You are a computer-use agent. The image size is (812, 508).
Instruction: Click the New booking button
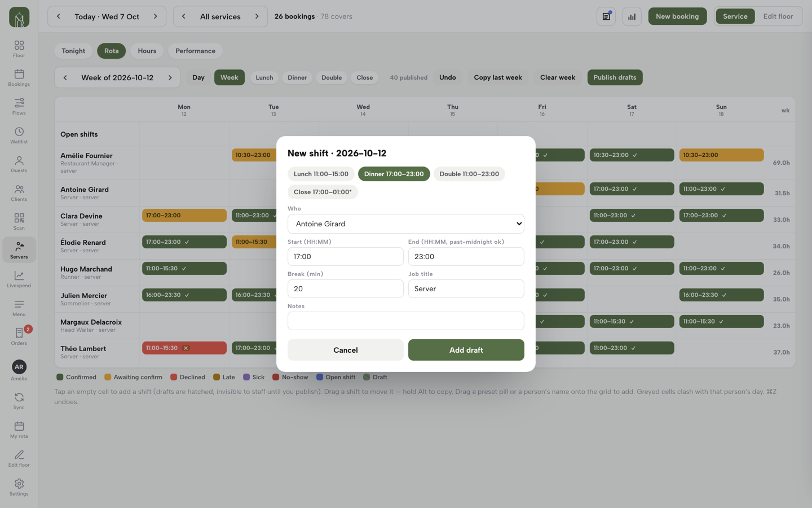tap(677, 16)
